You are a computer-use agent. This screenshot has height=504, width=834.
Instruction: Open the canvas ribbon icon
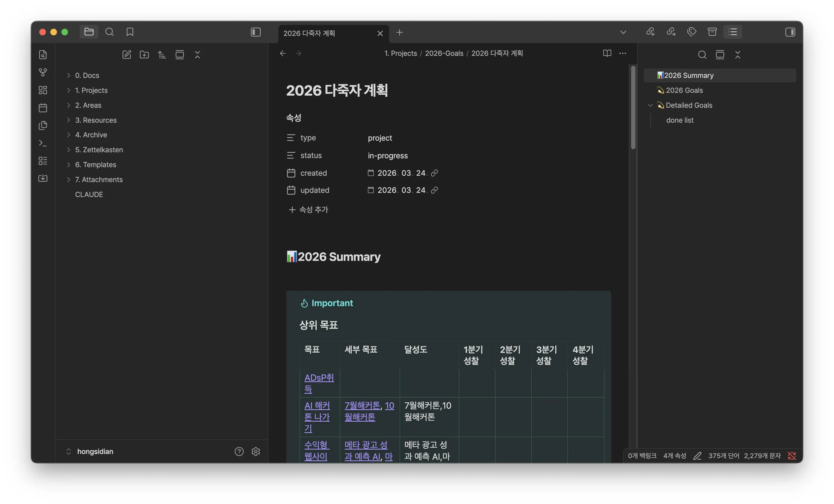pos(43,90)
